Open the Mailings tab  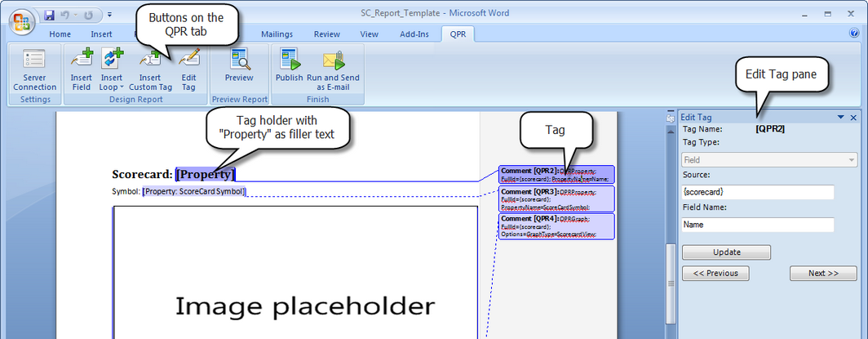pyautogui.click(x=277, y=34)
